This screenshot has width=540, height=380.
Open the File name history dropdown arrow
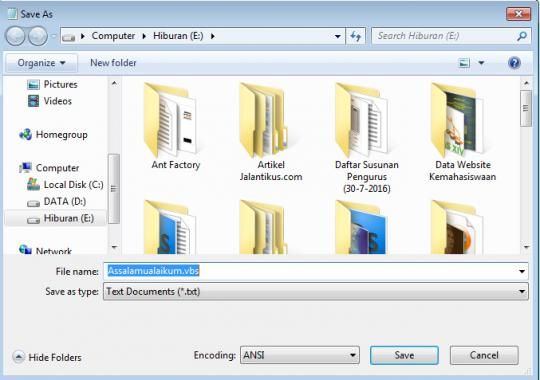pyautogui.click(x=522, y=271)
